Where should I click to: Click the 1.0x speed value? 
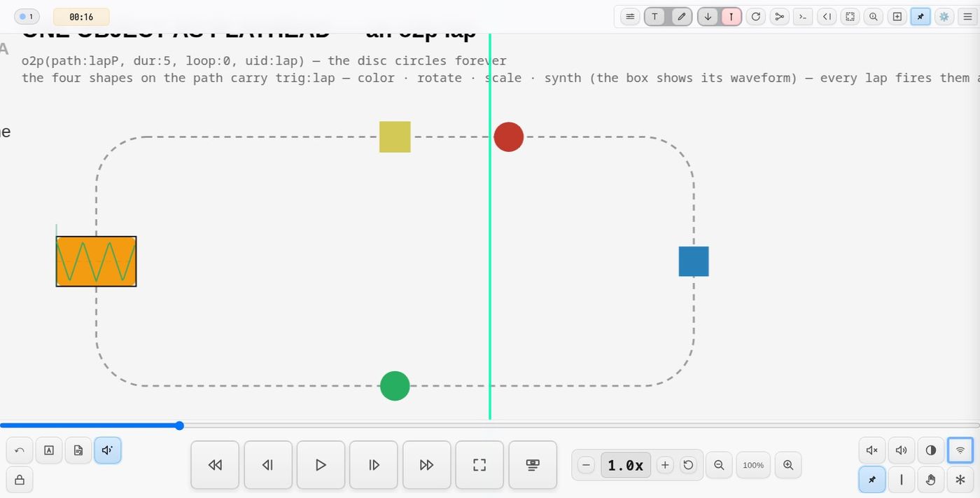(626, 465)
